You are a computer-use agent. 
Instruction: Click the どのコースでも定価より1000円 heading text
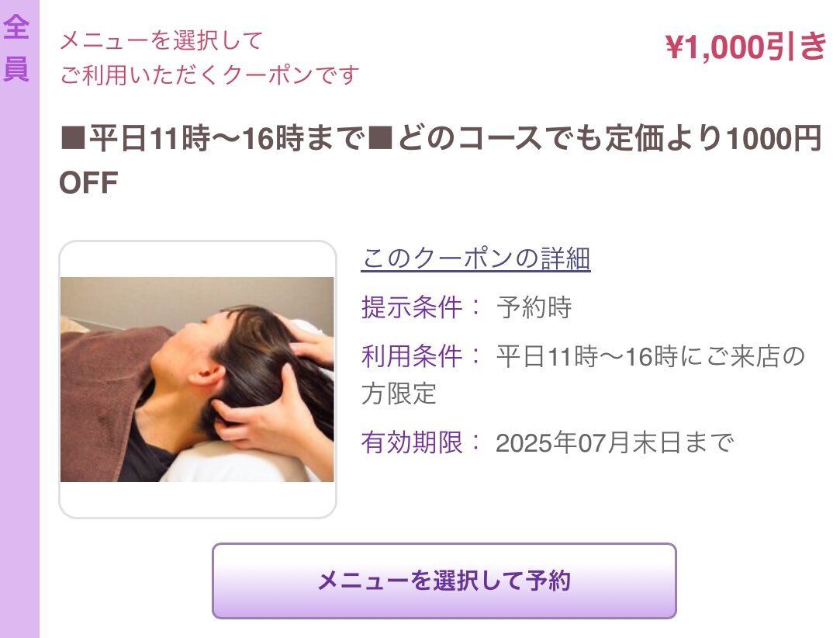(x=609, y=138)
